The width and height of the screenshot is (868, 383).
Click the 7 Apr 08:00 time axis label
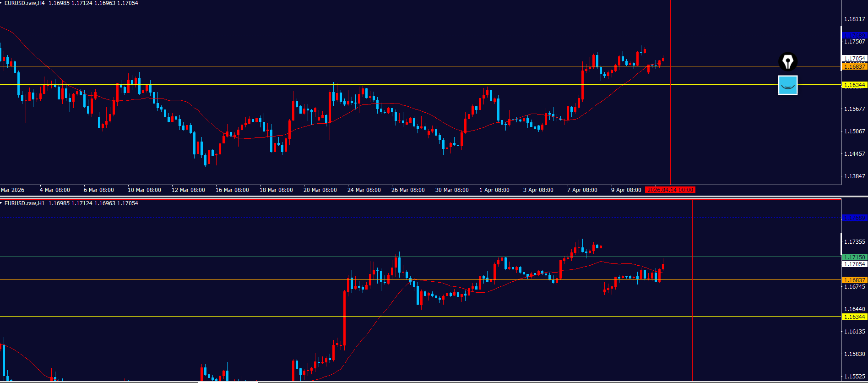click(582, 190)
